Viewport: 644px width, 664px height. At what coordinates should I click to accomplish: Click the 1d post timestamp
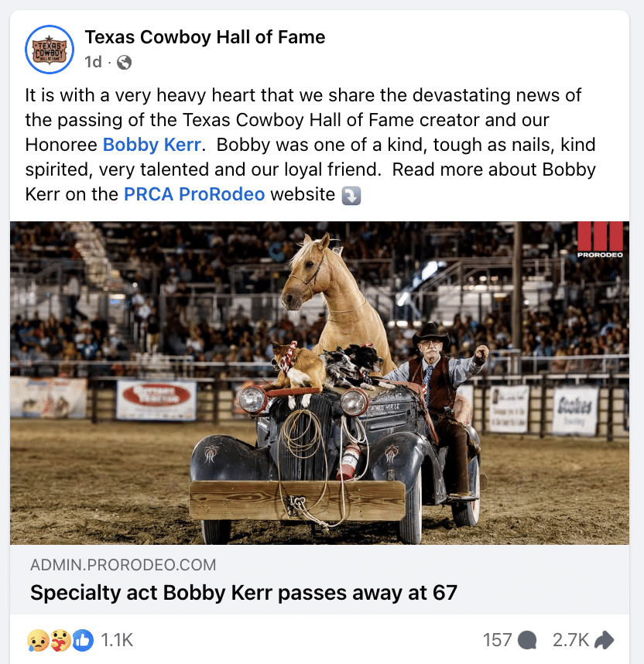(x=93, y=62)
